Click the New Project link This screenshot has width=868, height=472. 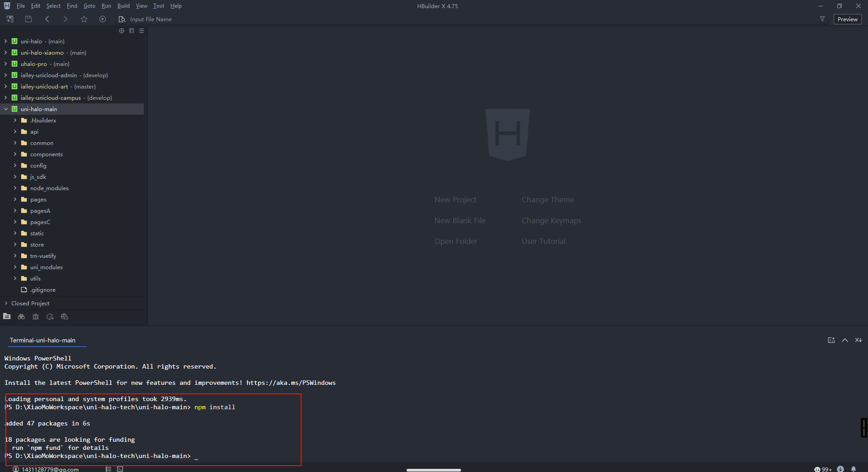click(455, 200)
